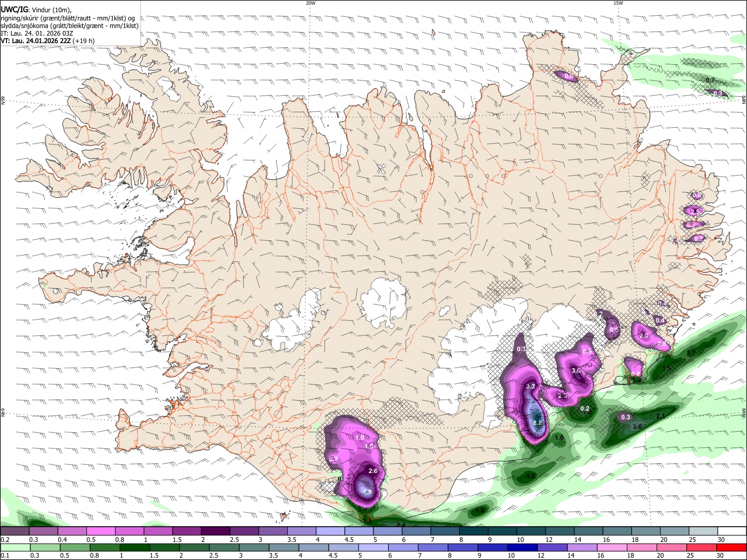This screenshot has height=560, width=747.
Task: Click the 2.1 rain value offshore in the southeast
Action: point(661,416)
